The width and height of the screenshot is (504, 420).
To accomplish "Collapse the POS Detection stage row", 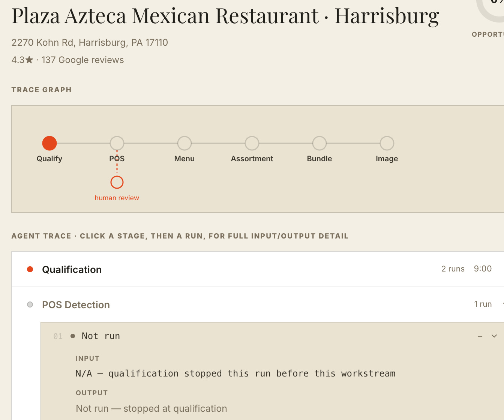I will (x=258, y=304).
